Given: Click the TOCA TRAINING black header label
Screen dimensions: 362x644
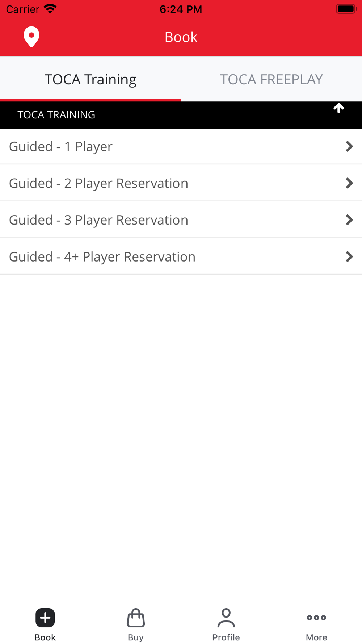Looking at the screenshot, I should (56, 115).
